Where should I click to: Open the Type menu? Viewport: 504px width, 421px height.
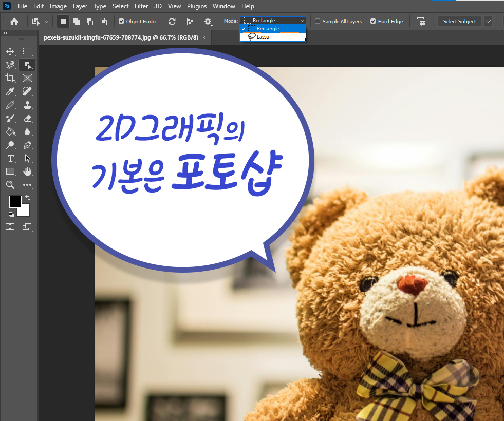point(100,6)
